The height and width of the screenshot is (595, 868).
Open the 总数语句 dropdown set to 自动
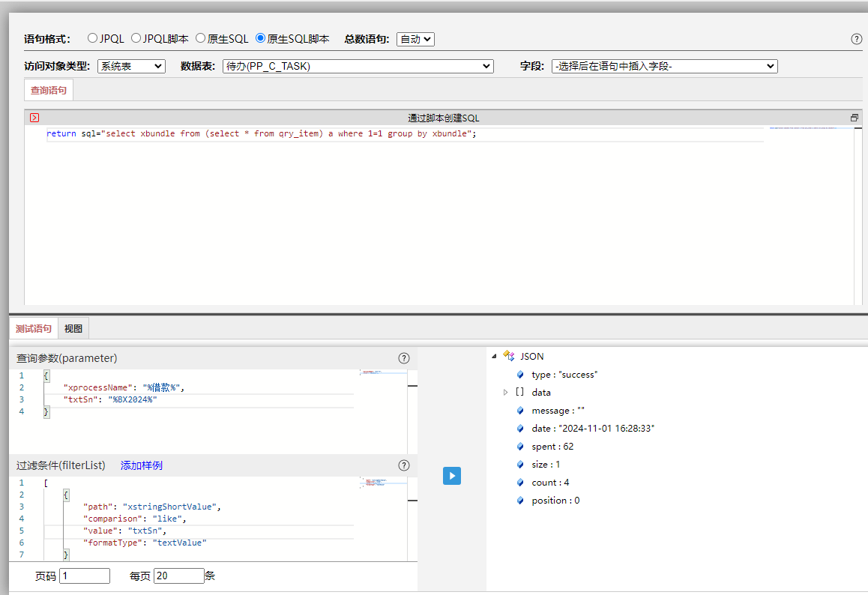(415, 39)
